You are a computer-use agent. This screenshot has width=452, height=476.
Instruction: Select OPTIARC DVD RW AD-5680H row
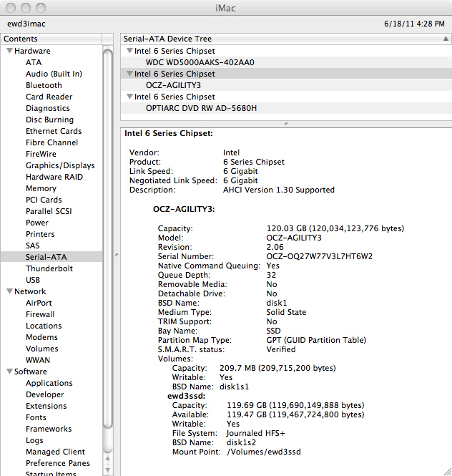click(x=286, y=108)
